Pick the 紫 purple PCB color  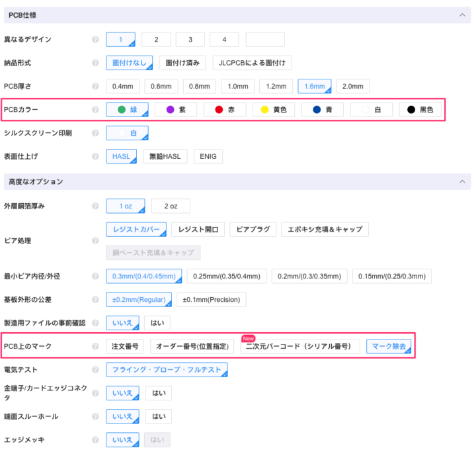click(x=176, y=110)
